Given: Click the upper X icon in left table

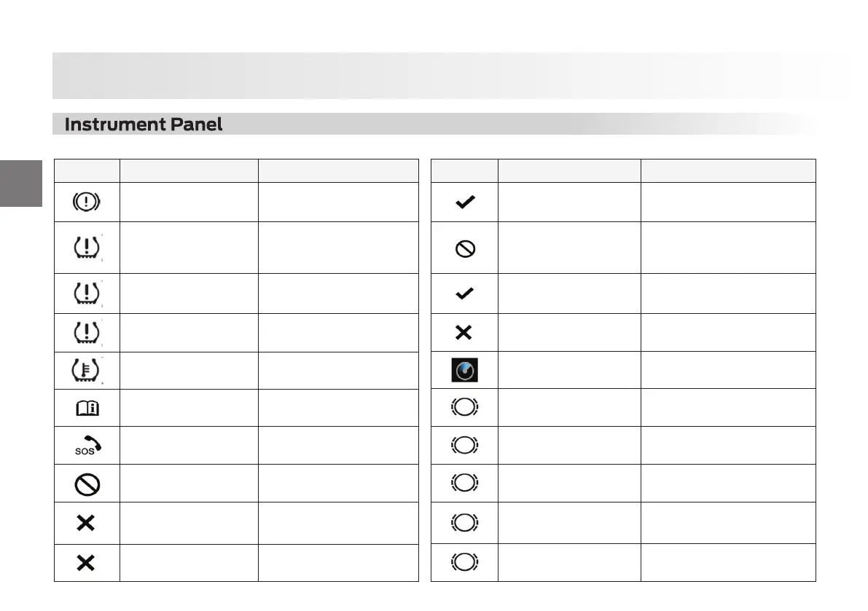Looking at the screenshot, I should (86, 523).
